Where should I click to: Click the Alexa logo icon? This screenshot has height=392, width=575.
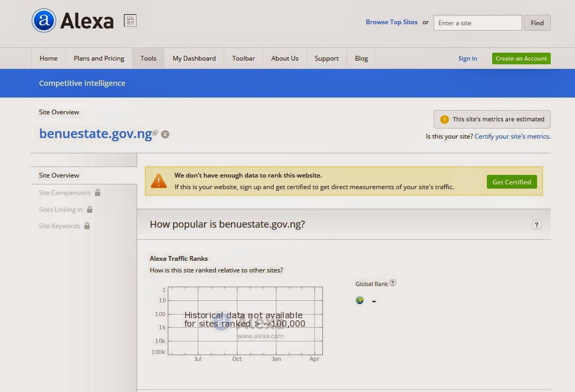pyautogui.click(x=44, y=21)
